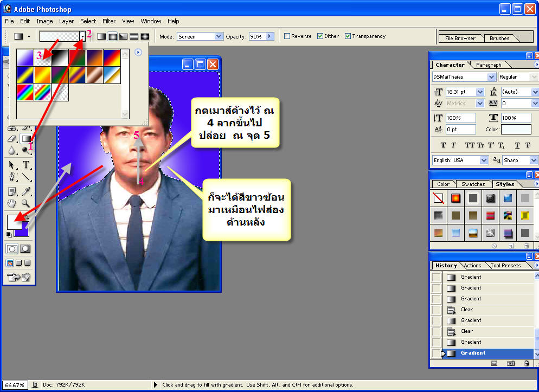Viewport: 539px width, 392px height.
Task: Activate the Zoom magnifier tool
Action: pyautogui.click(x=26, y=203)
